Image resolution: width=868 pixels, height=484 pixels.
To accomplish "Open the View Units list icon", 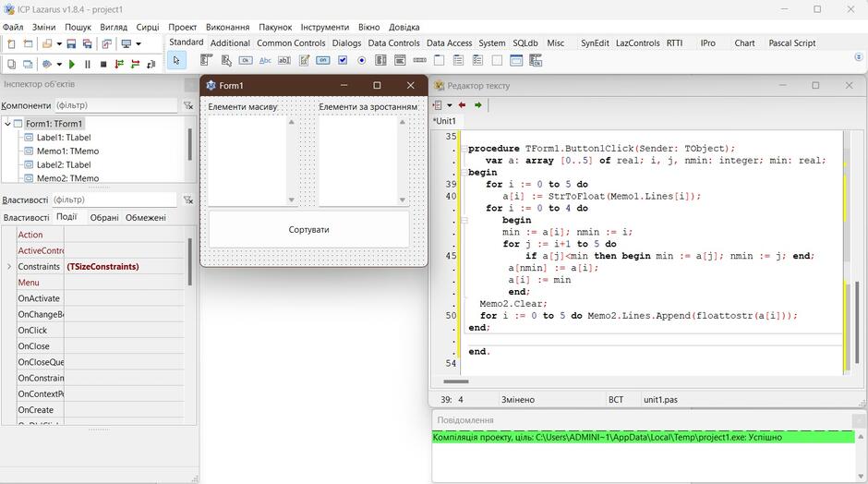I will click(x=11, y=65).
